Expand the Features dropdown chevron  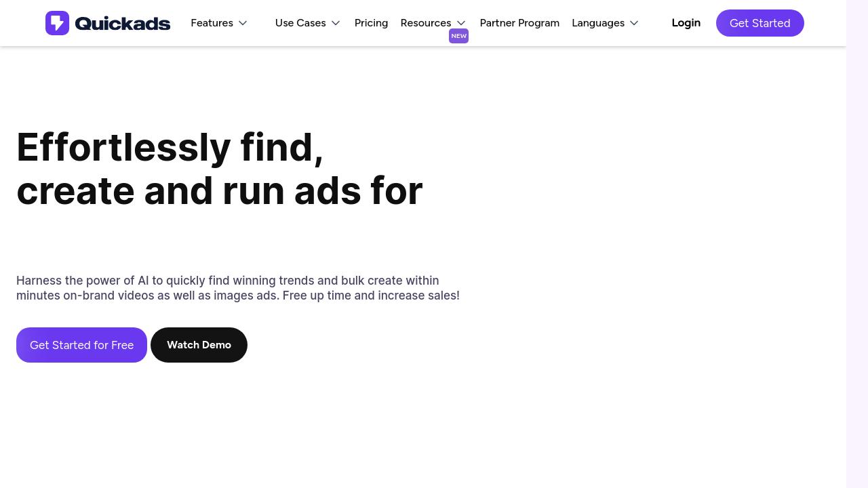(x=243, y=23)
